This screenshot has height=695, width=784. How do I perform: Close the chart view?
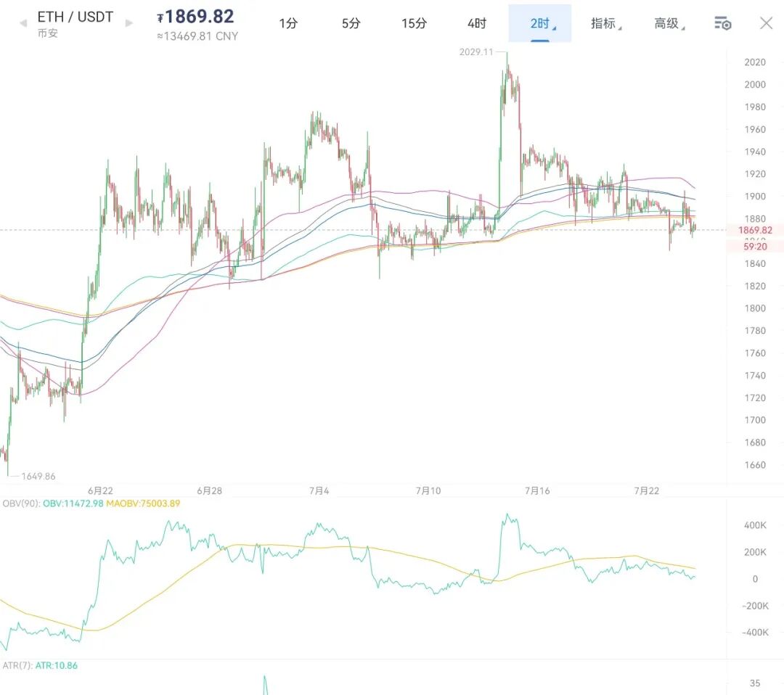[766, 23]
